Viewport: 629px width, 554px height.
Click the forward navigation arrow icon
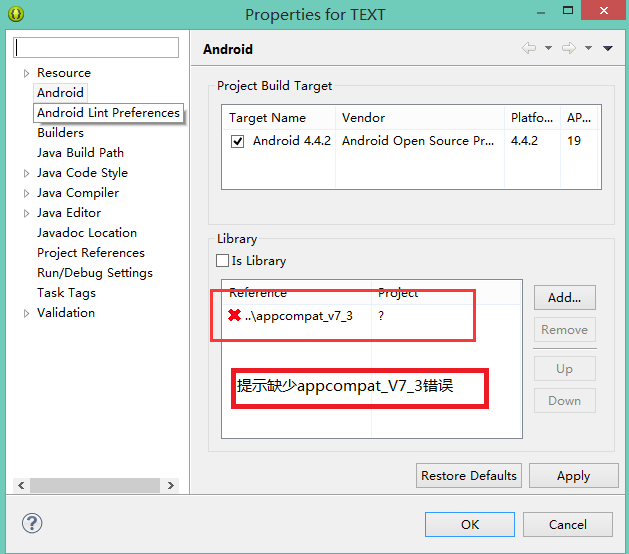[x=569, y=48]
